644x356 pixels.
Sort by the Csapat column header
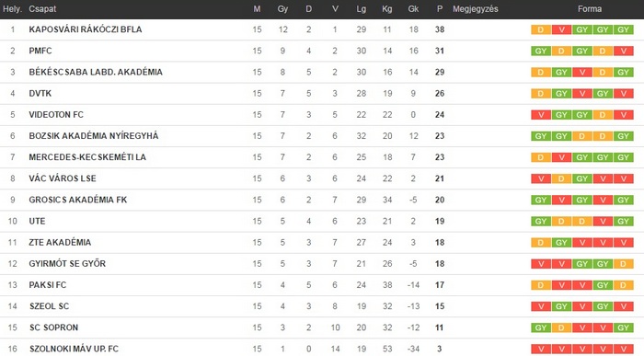pyautogui.click(x=42, y=8)
